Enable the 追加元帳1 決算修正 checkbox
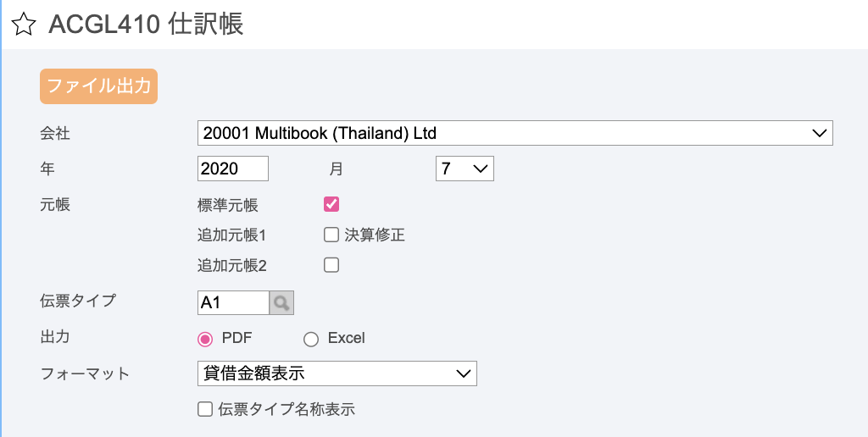 pyautogui.click(x=331, y=235)
